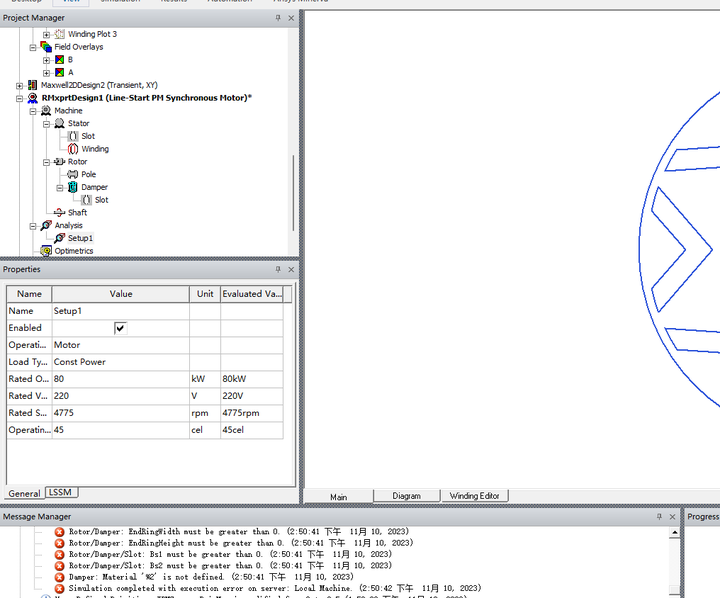Toggle the Enabled checkbox for Setup1
This screenshot has height=598, width=720.
pos(120,328)
